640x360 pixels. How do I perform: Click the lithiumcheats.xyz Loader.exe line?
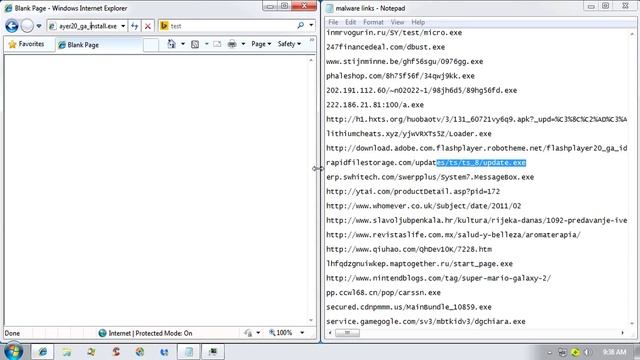coord(409,134)
